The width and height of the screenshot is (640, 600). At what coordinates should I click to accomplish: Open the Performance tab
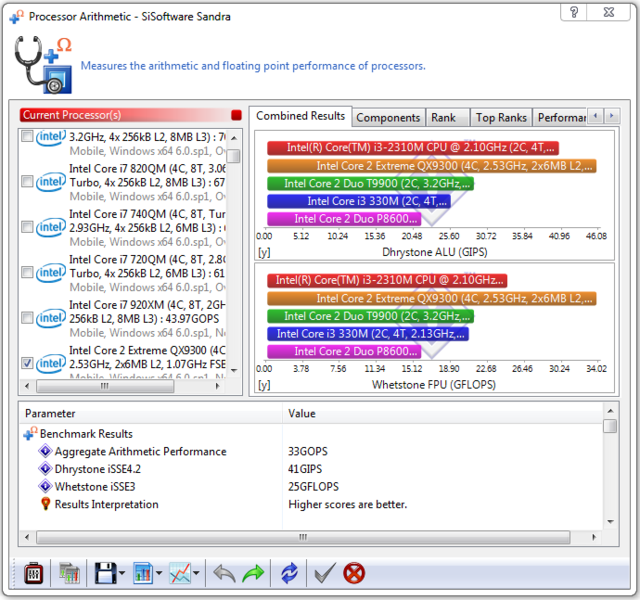click(560, 118)
